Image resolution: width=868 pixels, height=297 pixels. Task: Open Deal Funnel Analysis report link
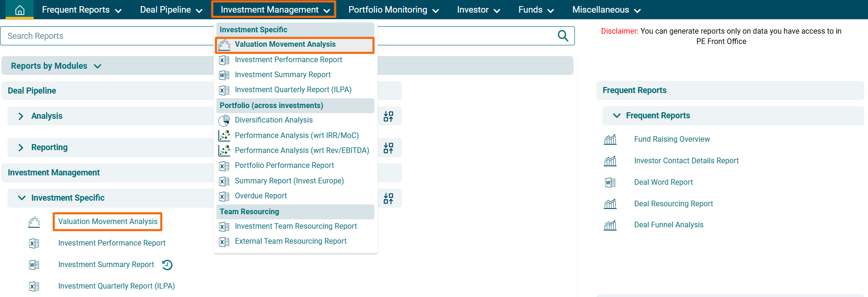[x=668, y=225]
